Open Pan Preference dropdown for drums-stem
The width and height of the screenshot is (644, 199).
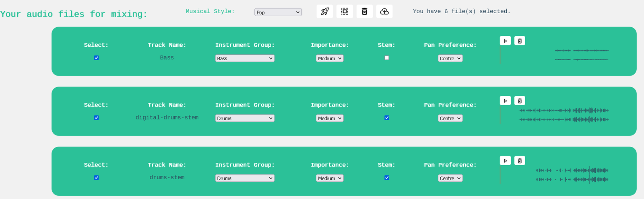[x=450, y=178]
